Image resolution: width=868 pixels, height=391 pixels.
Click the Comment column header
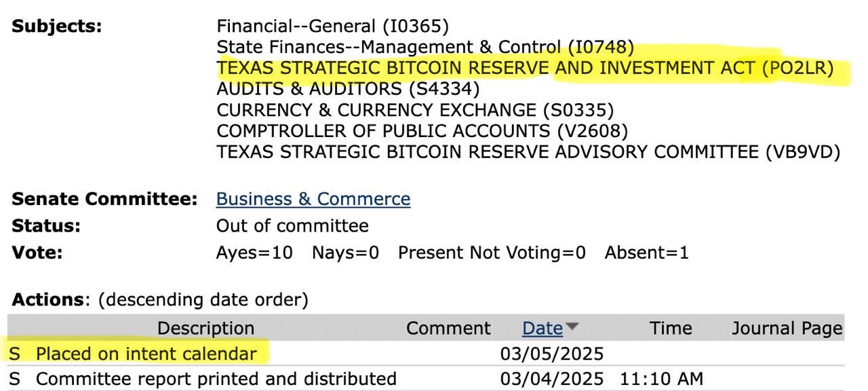click(448, 329)
